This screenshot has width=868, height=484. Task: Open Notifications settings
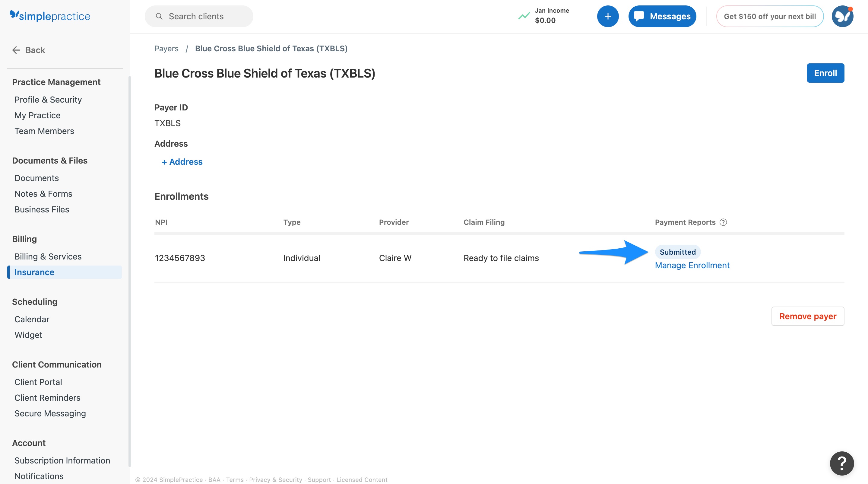coord(39,476)
